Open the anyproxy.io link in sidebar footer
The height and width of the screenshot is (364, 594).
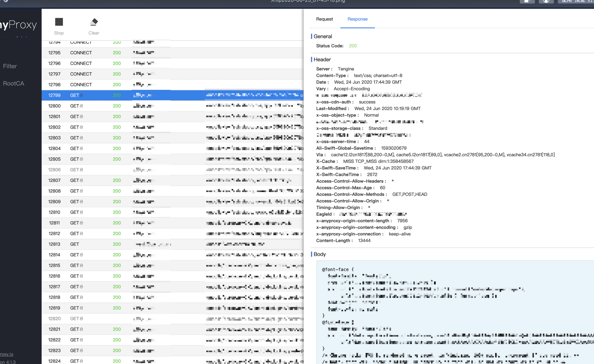point(7,354)
